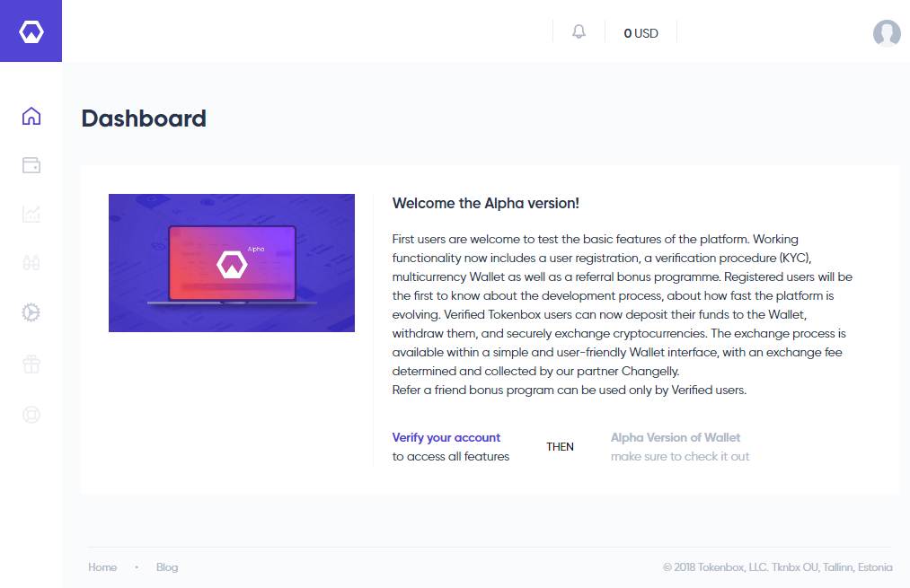The image size is (910, 588).
Task: Open the notifications bell
Action: (x=579, y=31)
